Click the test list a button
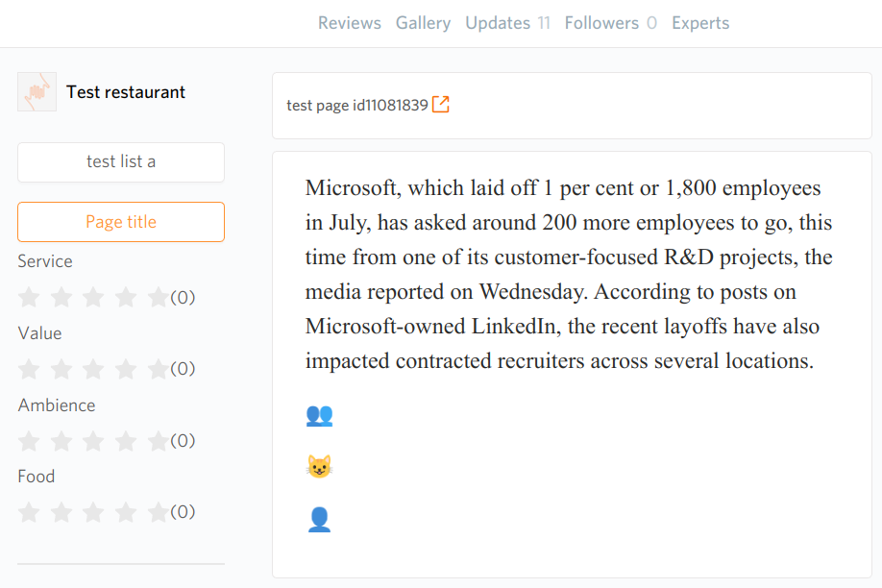 click(121, 162)
